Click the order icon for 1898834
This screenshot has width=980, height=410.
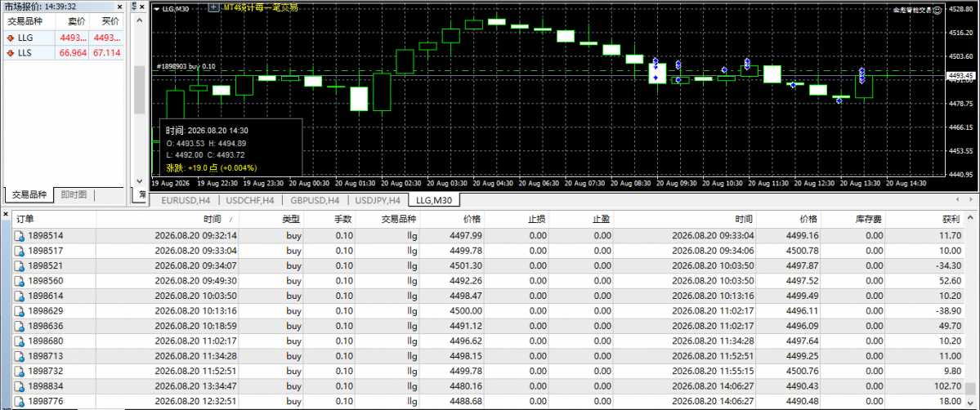click(20, 386)
